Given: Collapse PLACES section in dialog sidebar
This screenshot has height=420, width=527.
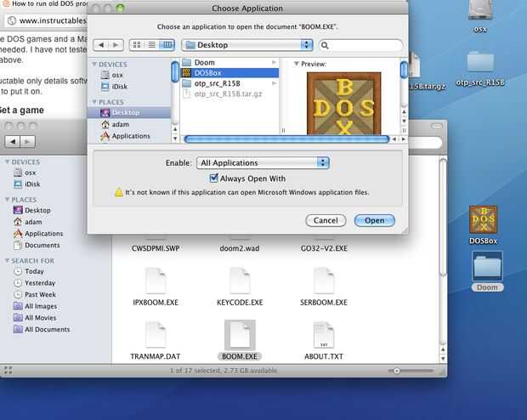Looking at the screenshot, I should 94,102.
